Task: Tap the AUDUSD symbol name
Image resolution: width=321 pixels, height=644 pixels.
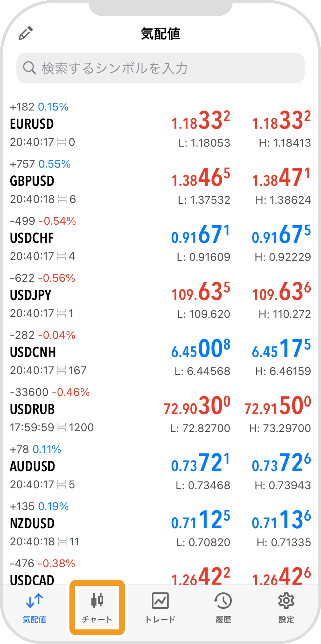Action: pyautogui.click(x=32, y=467)
